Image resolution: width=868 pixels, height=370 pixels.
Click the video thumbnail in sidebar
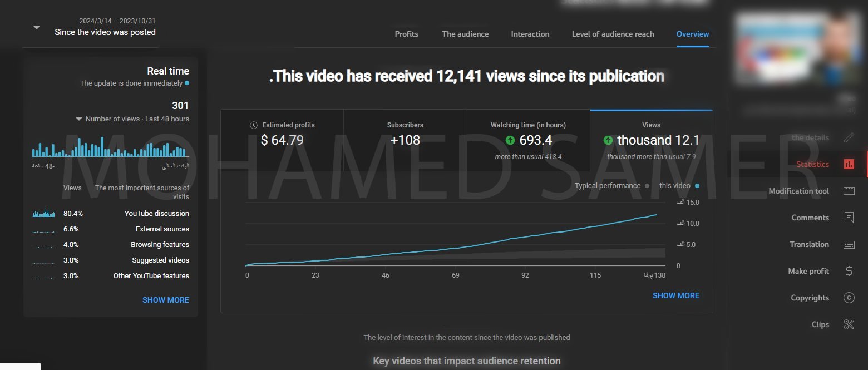click(798, 49)
